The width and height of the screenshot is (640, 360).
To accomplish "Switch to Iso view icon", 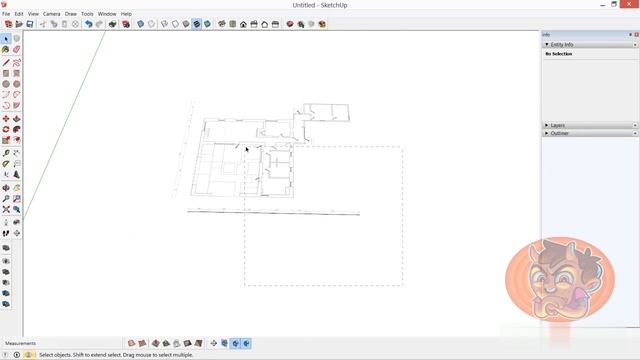I will click(x=222, y=24).
